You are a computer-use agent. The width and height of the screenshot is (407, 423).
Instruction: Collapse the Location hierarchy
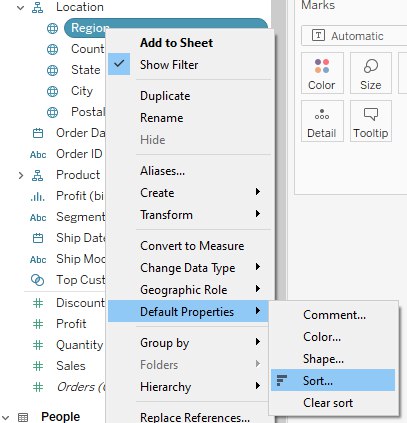coord(21,7)
